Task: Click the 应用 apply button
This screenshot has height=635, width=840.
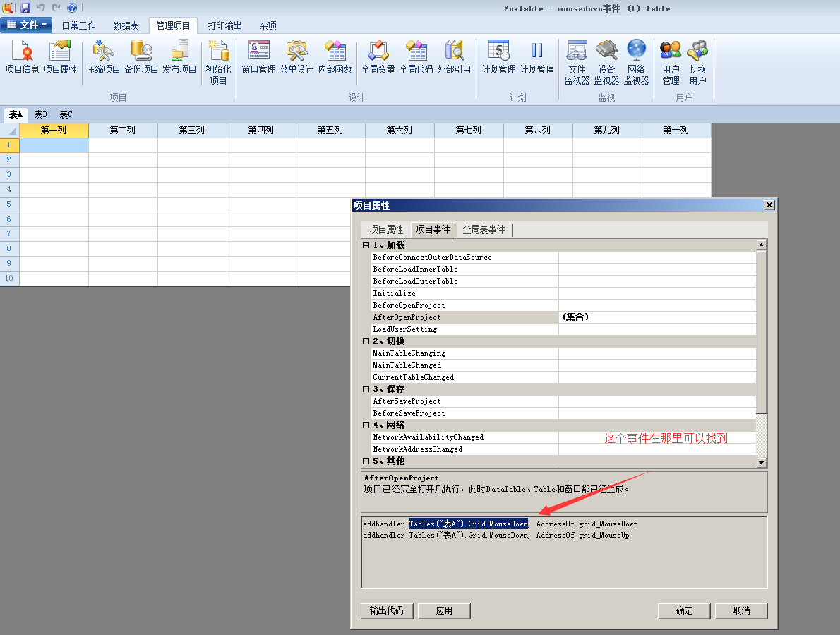Action: click(x=444, y=611)
